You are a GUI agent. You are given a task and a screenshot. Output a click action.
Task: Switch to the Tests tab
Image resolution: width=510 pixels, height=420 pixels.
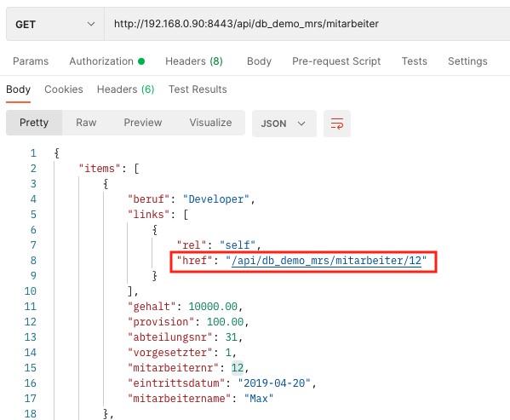click(414, 61)
